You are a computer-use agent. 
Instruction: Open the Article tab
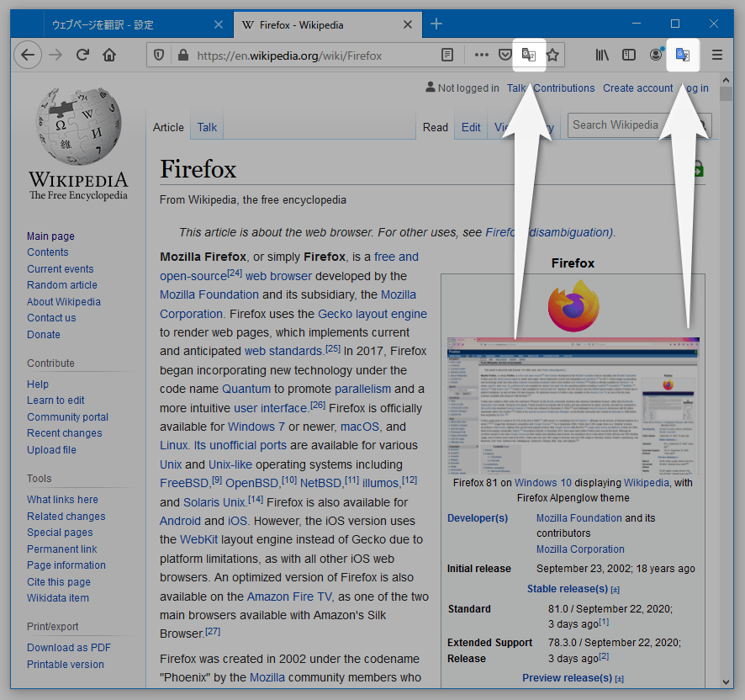[x=168, y=127]
